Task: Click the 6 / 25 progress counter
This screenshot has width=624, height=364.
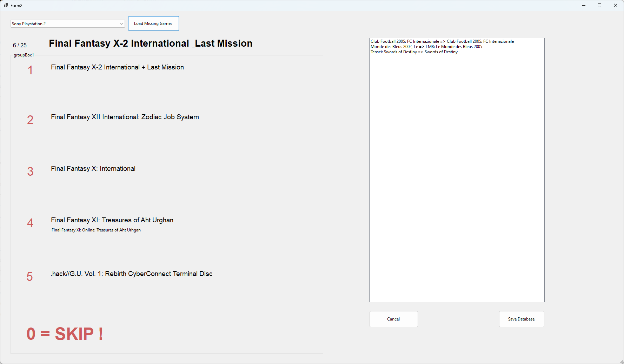Action: (x=20, y=45)
